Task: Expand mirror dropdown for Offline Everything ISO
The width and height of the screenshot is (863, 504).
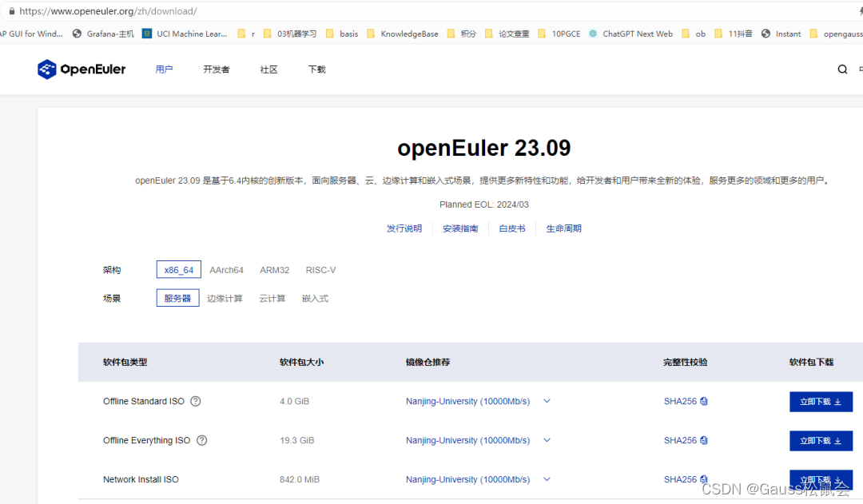Action: (547, 440)
